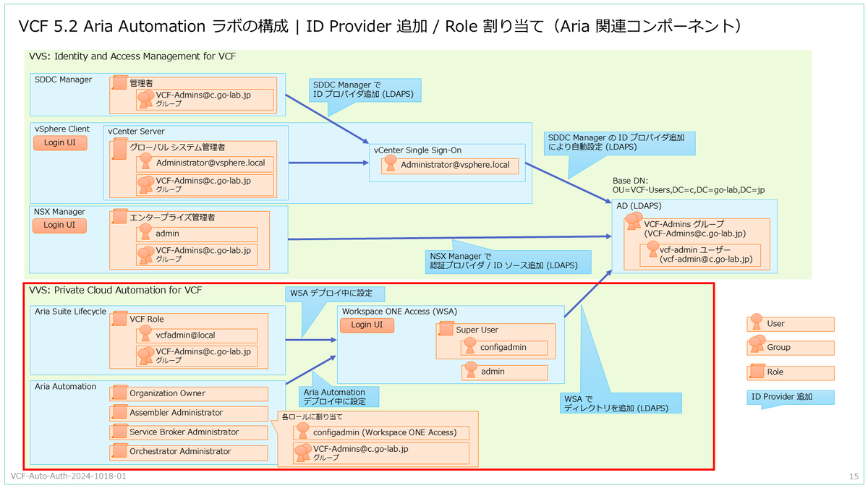Click the 'Aria Automation デプロイ中に設定' callout
This screenshot has height=488, width=868.
coord(339,396)
